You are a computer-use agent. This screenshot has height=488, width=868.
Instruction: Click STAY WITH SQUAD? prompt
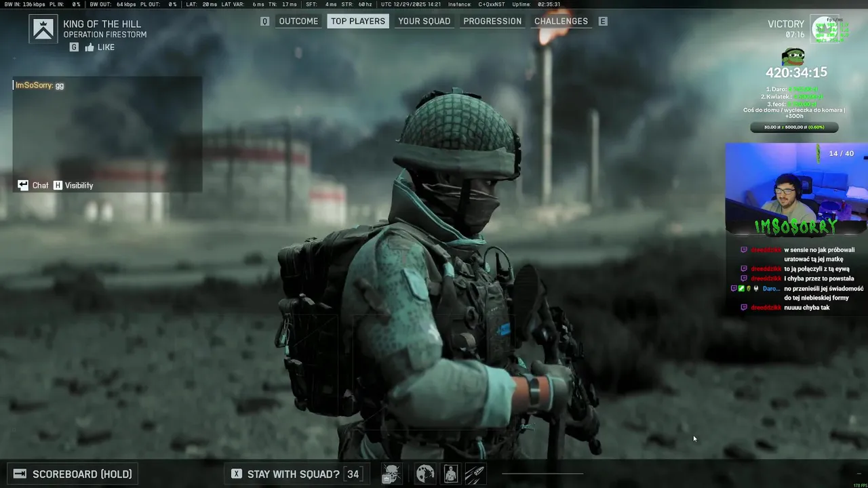(x=293, y=474)
